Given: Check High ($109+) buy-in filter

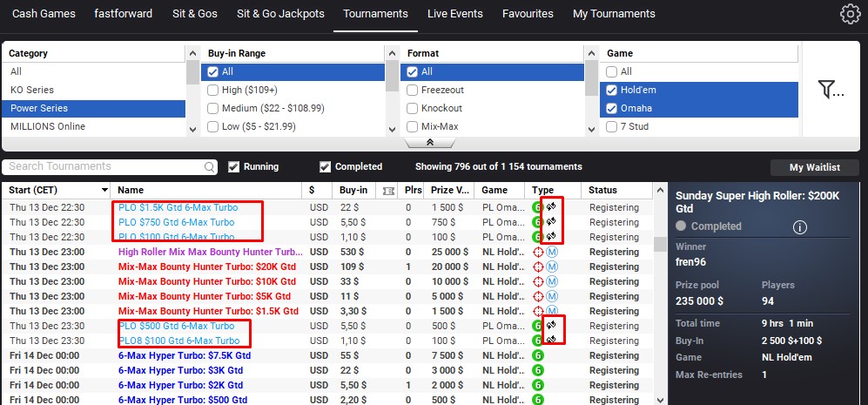Looking at the screenshot, I should tap(212, 90).
